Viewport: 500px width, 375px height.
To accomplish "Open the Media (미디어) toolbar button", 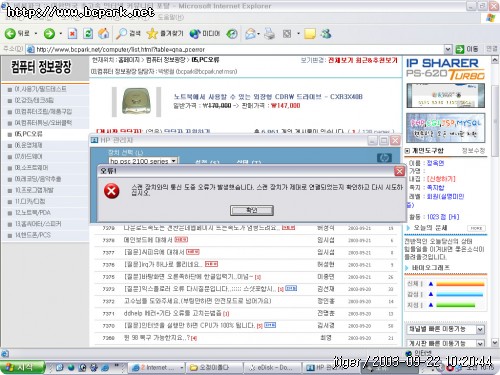I will 205,33.
